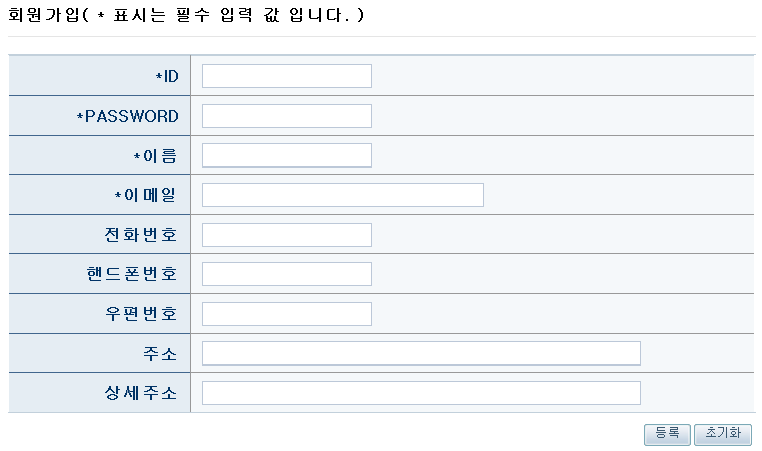Select the *이름 label text
Viewport: 762px width, 451px height.
[x=156, y=156]
